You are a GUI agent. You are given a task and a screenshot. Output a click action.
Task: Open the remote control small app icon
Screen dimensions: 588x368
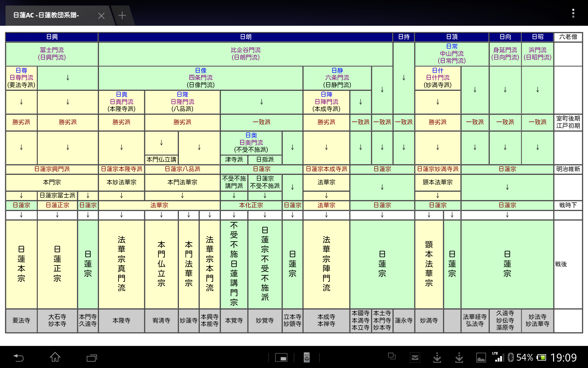[307, 358]
